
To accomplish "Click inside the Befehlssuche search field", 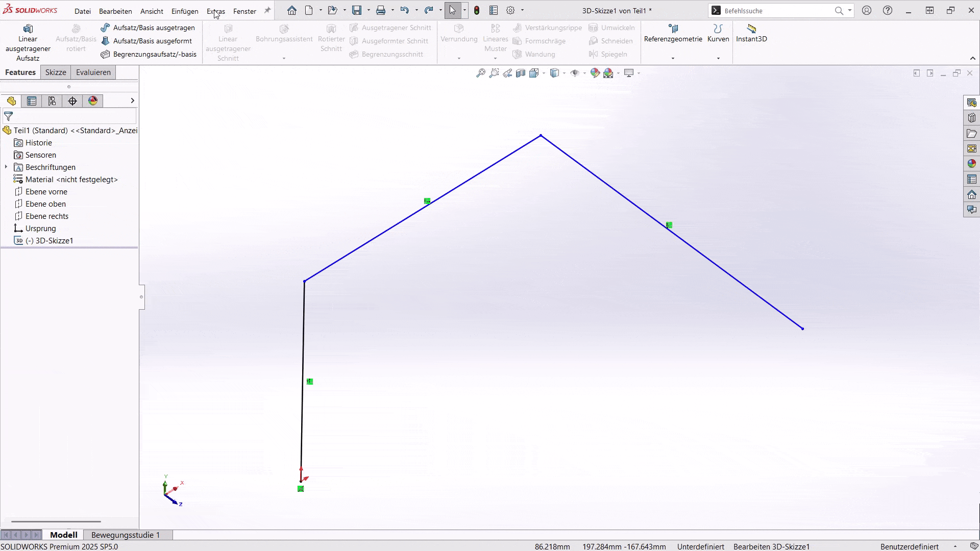I will coord(776,10).
